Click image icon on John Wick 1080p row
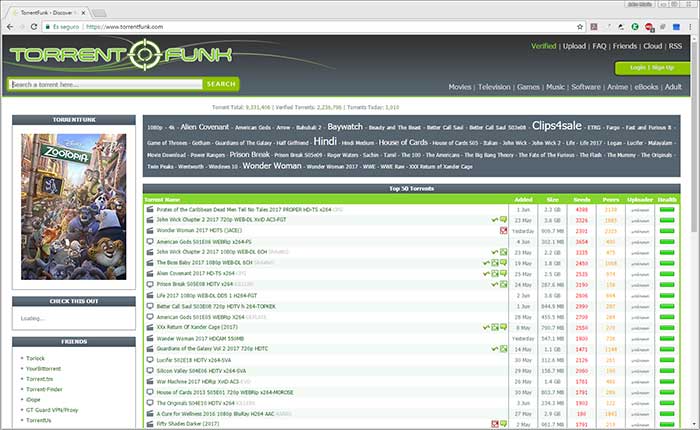 [503, 252]
